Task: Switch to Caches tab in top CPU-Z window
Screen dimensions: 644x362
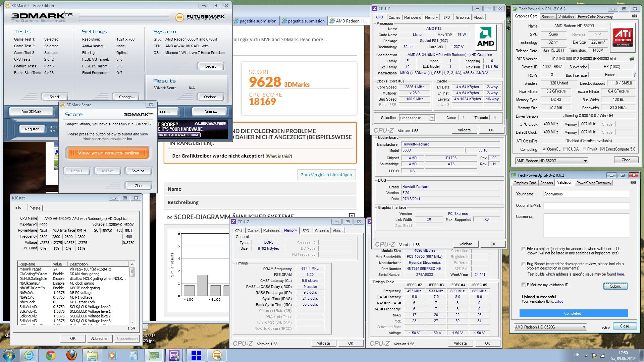Action: pos(394,17)
